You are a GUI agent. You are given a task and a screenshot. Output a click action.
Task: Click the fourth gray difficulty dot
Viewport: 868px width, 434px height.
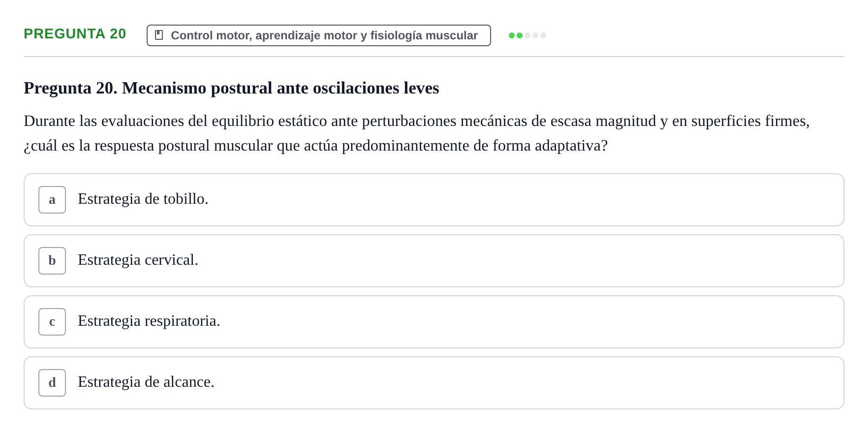(x=535, y=35)
